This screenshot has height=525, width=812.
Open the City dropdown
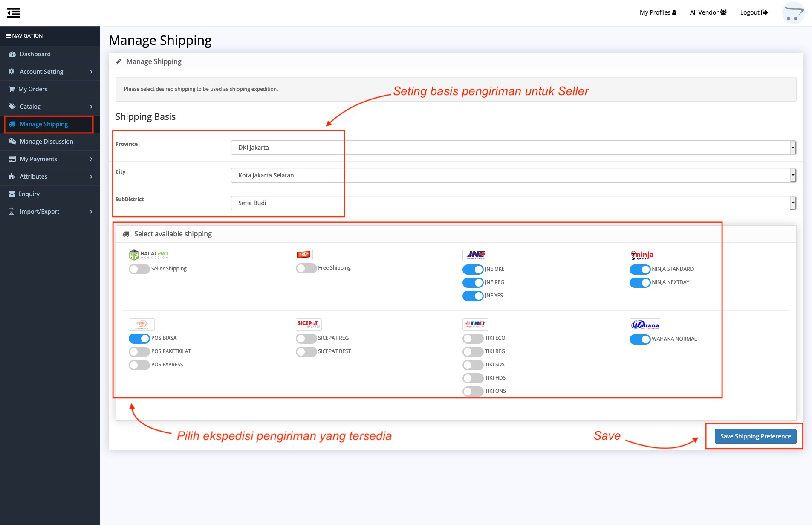(x=513, y=175)
